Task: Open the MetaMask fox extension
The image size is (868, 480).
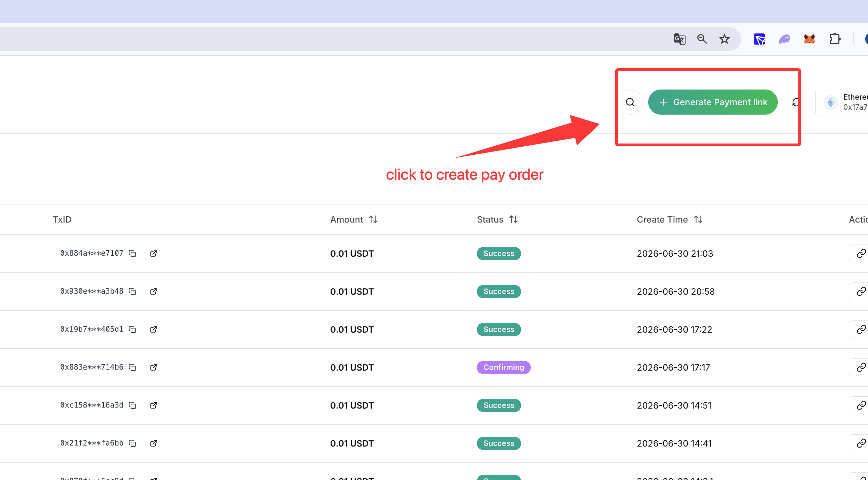Action: click(809, 39)
